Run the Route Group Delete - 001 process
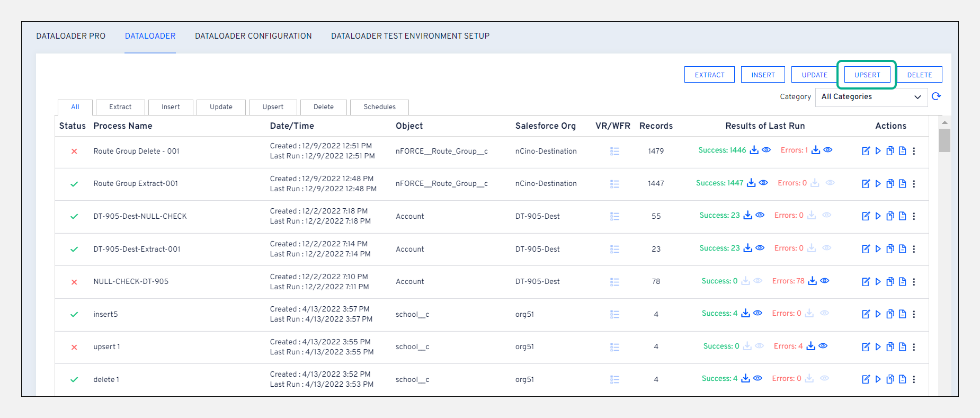980x418 pixels. pyautogui.click(x=878, y=151)
